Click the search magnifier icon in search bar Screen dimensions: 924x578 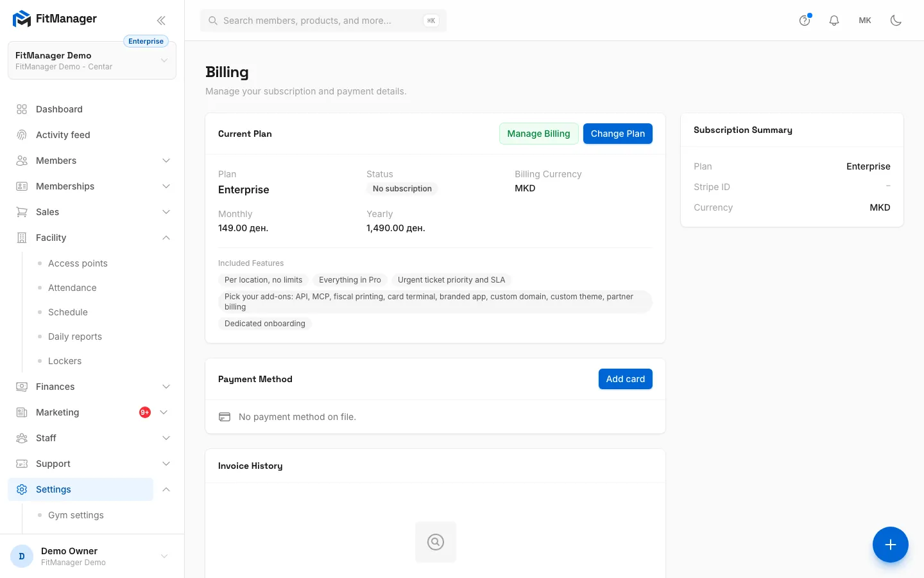(213, 21)
